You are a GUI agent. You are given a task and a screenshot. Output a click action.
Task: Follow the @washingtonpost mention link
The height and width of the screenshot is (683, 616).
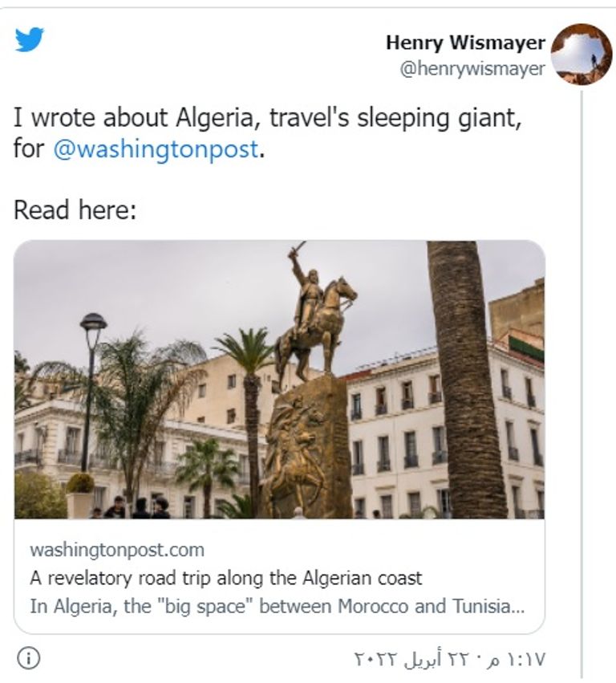pyautogui.click(x=156, y=148)
